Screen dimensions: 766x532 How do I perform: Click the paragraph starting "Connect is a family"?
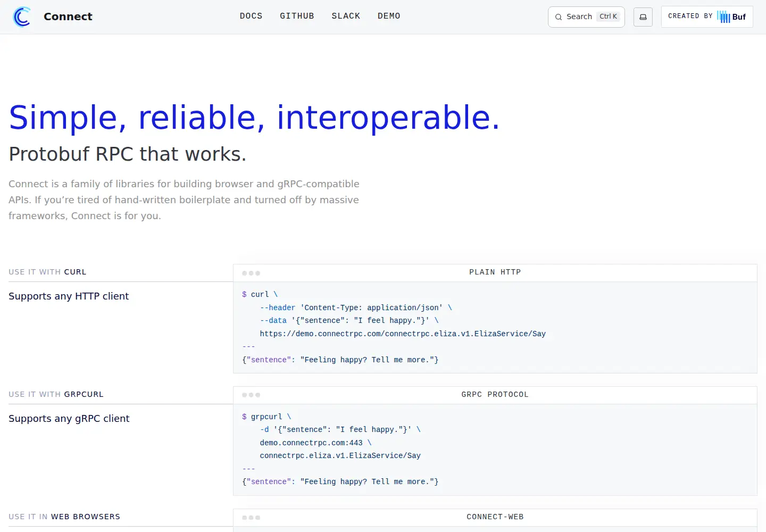pos(184,199)
